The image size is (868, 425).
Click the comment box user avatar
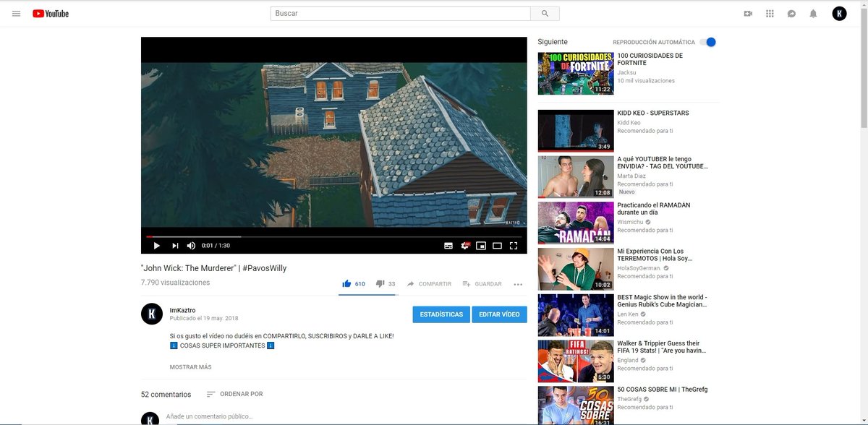[150, 418]
